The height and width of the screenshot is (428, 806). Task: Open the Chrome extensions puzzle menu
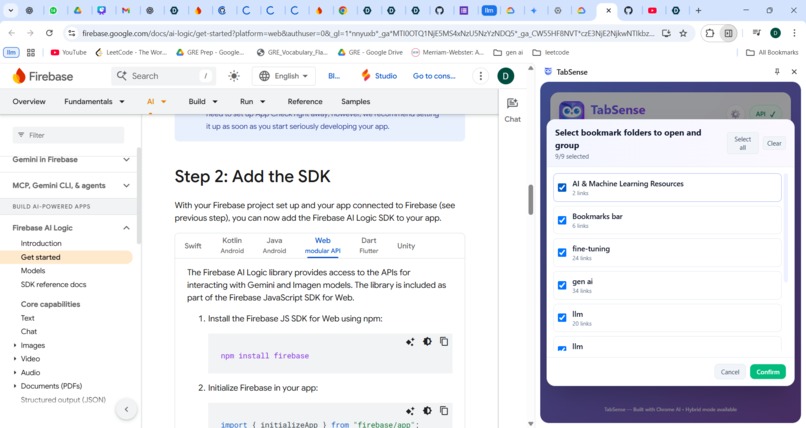coord(710,33)
